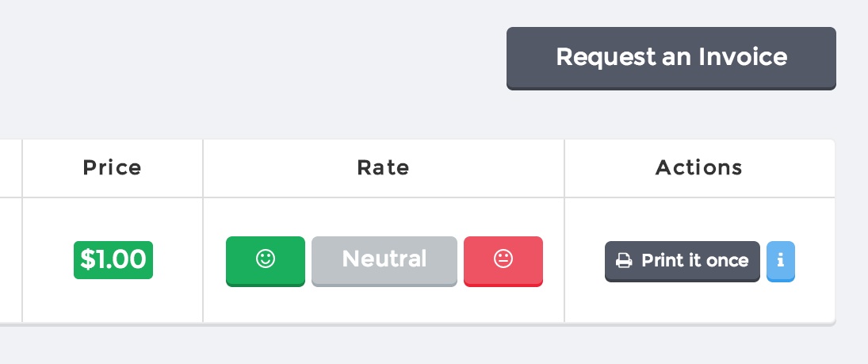Click the Price column header
This screenshot has width=868, height=364.
[113, 168]
